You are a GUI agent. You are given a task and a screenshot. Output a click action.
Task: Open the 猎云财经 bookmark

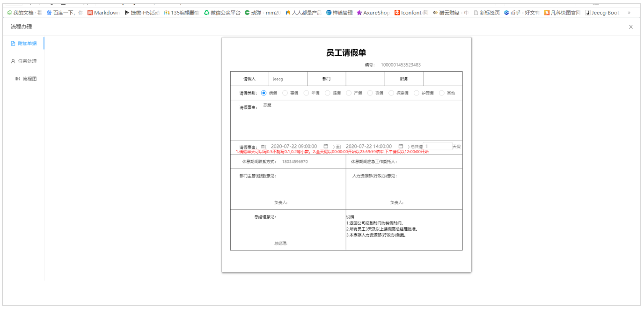pyautogui.click(x=450, y=13)
